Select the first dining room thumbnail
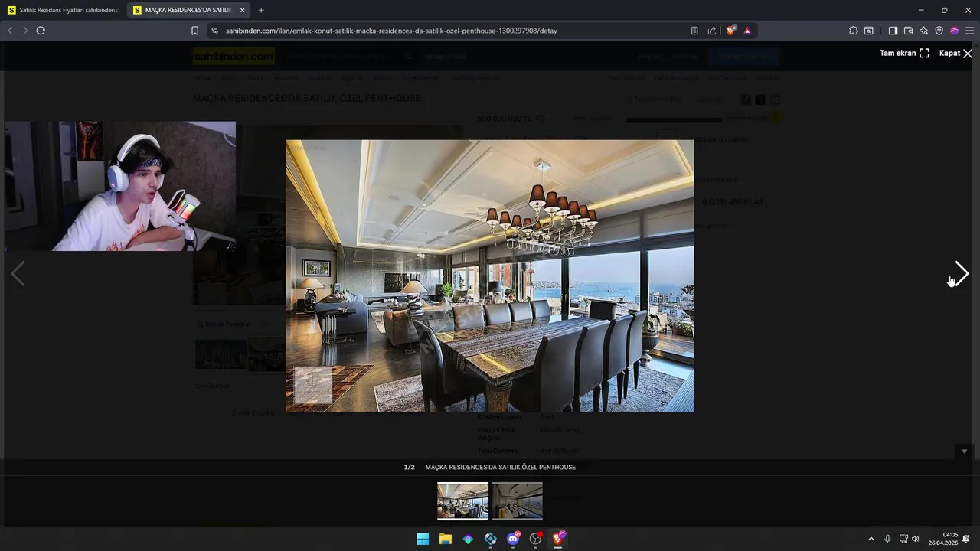The width and height of the screenshot is (980, 551). click(462, 500)
